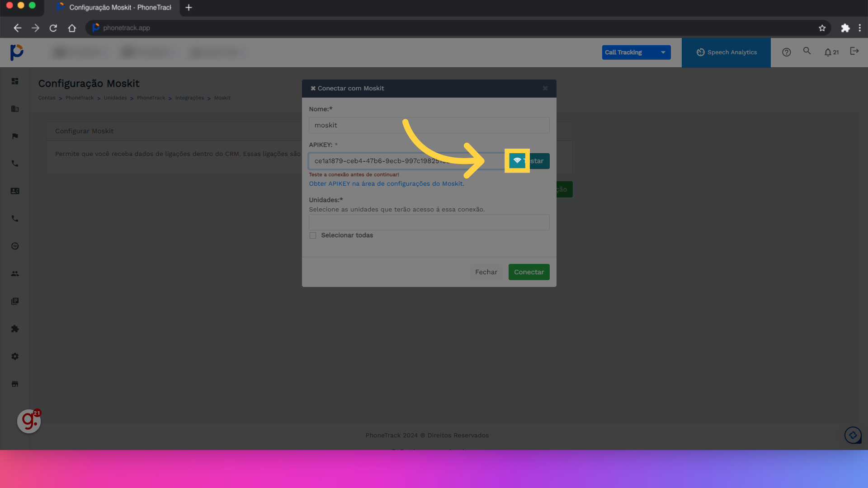Image resolution: width=868 pixels, height=488 pixels.
Task: Go to Moskit breadcrumb
Action: point(222,98)
